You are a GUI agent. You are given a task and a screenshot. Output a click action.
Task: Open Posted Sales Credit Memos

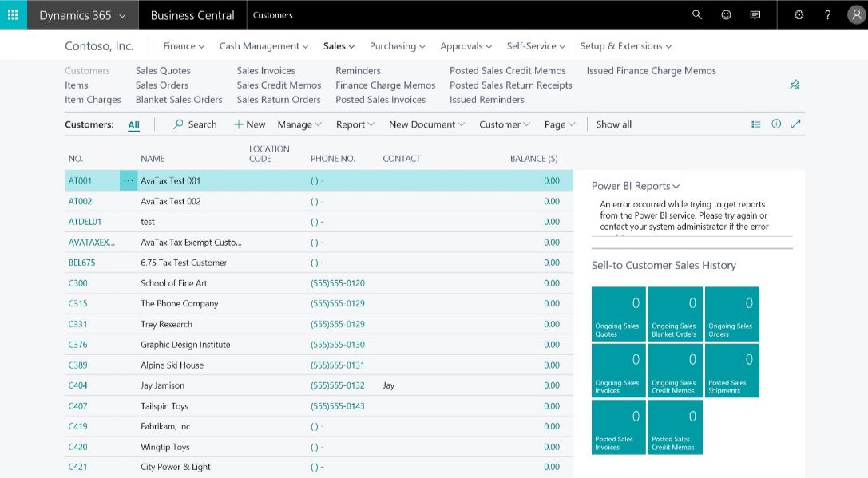point(508,71)
